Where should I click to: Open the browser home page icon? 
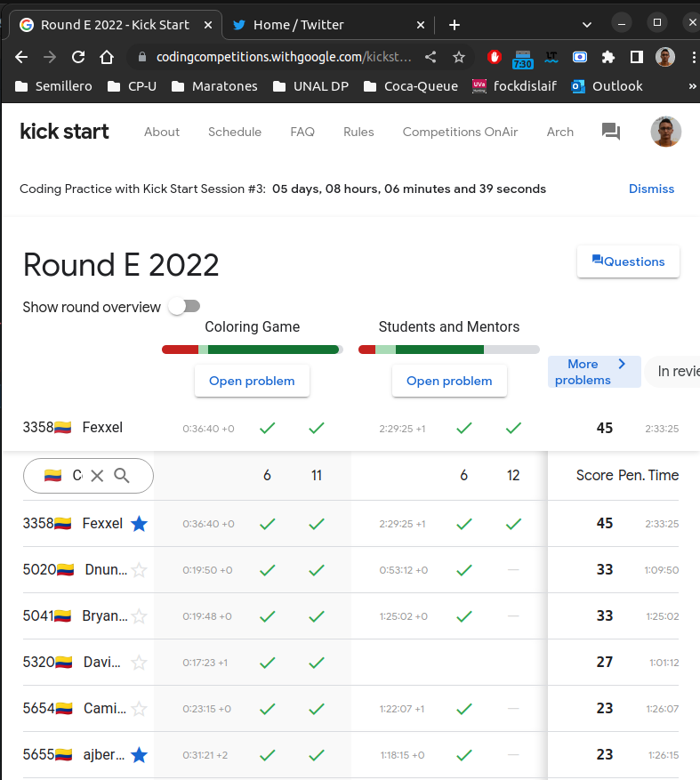coord(107,57)
